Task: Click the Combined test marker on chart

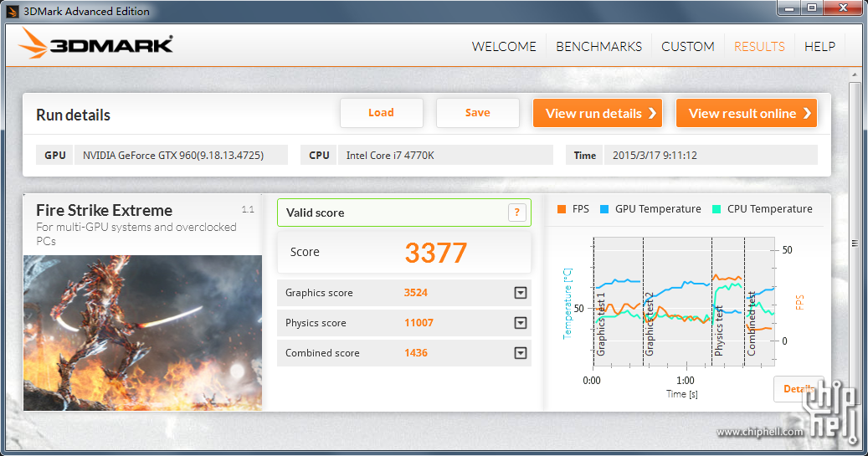Action: point(752,324)
